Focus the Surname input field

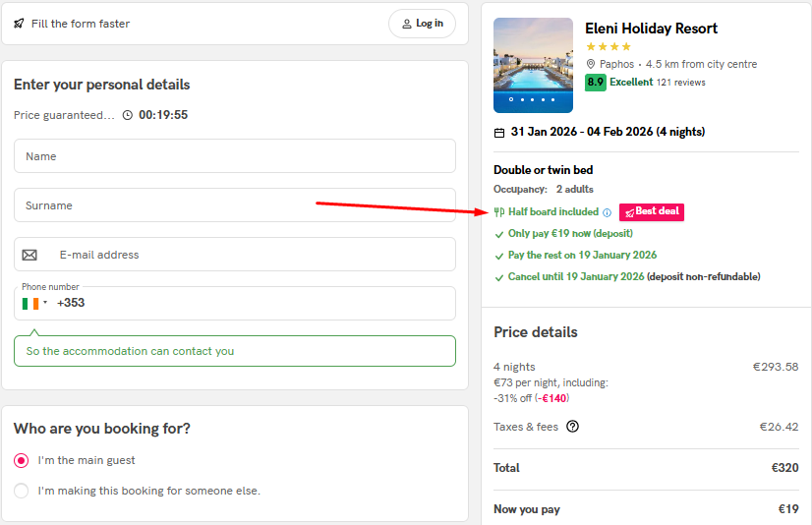(x=235, y=205)
